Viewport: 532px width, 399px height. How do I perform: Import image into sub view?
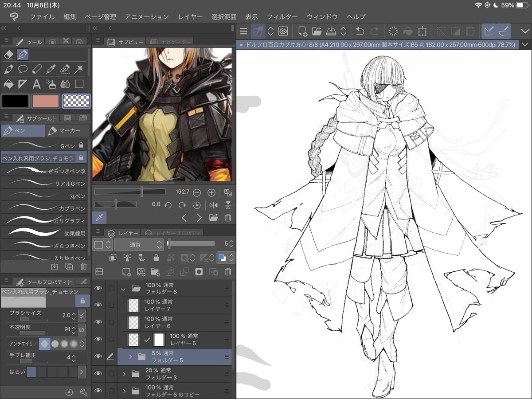(x=214, y=218)
